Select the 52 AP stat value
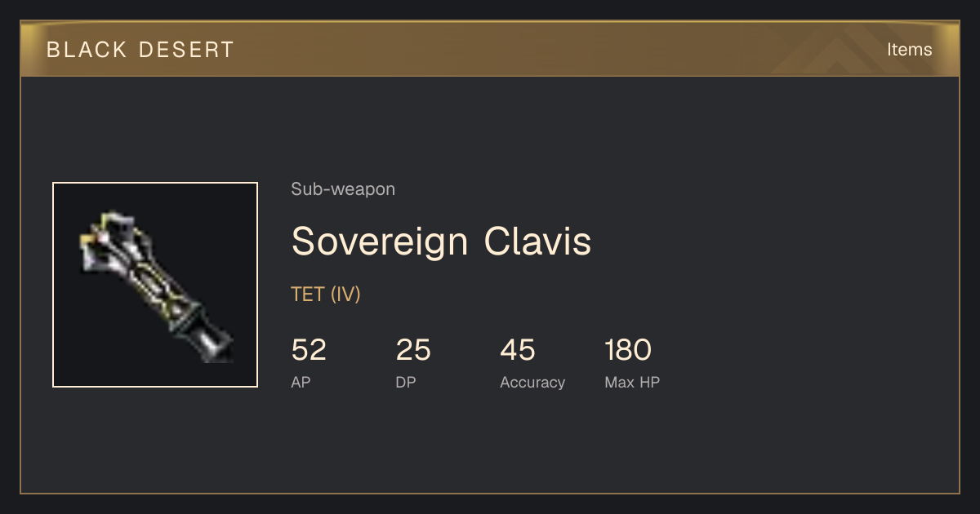Image resolution: width=980 pixels, height=514 pixels. click(x=309, y=350)
